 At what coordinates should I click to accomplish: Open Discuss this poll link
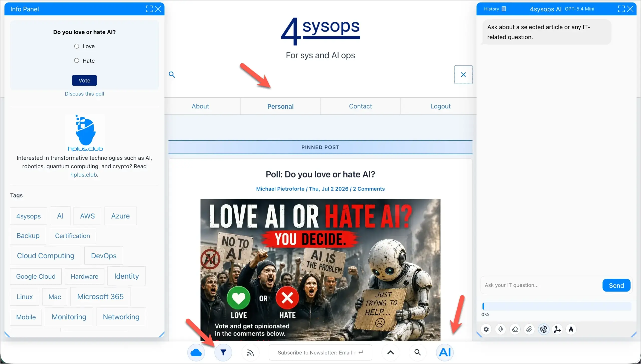point(84,94)
